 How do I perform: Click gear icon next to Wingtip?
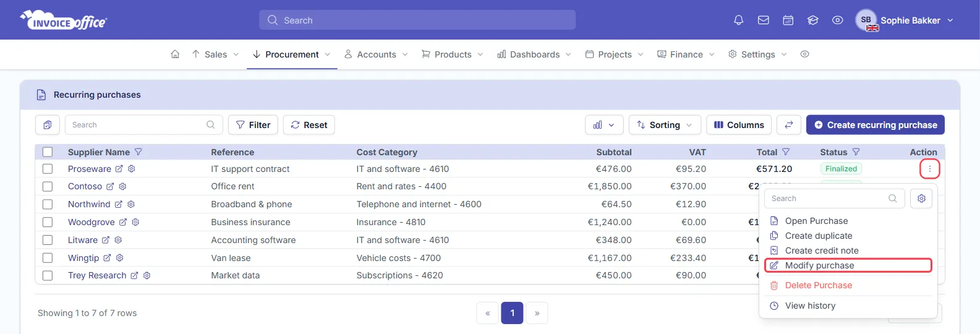pyautogui.click(x=120, y=258)
